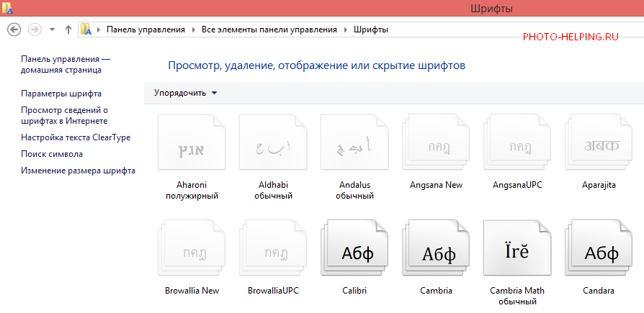Click the Fonts window title bar icon

[7, 8]
